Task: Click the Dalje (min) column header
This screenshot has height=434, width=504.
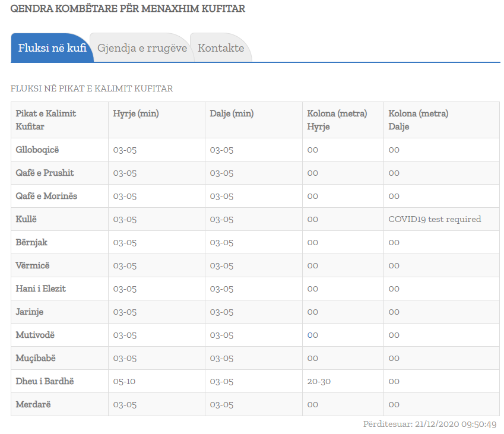Action: coord(232,113)
